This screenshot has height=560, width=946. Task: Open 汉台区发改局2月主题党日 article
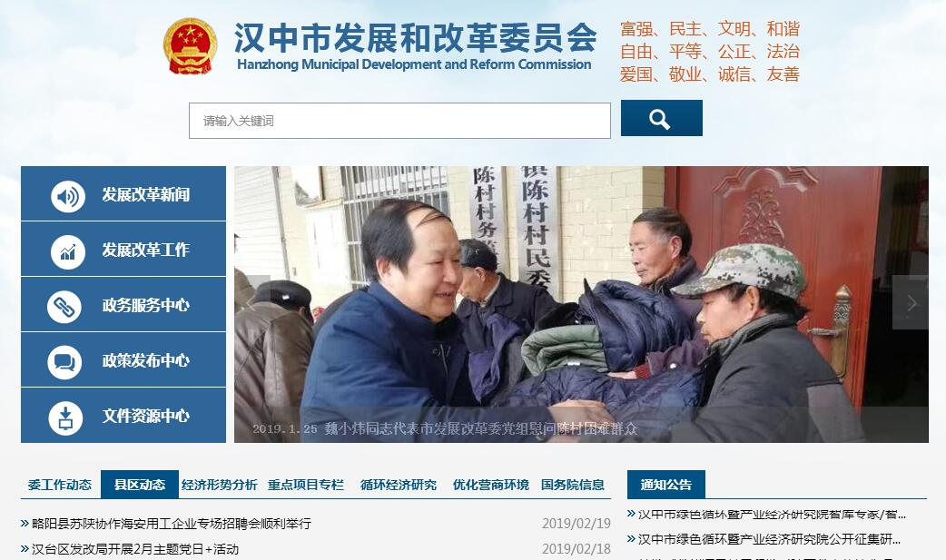pyautogui.click(x=135, y=549)
